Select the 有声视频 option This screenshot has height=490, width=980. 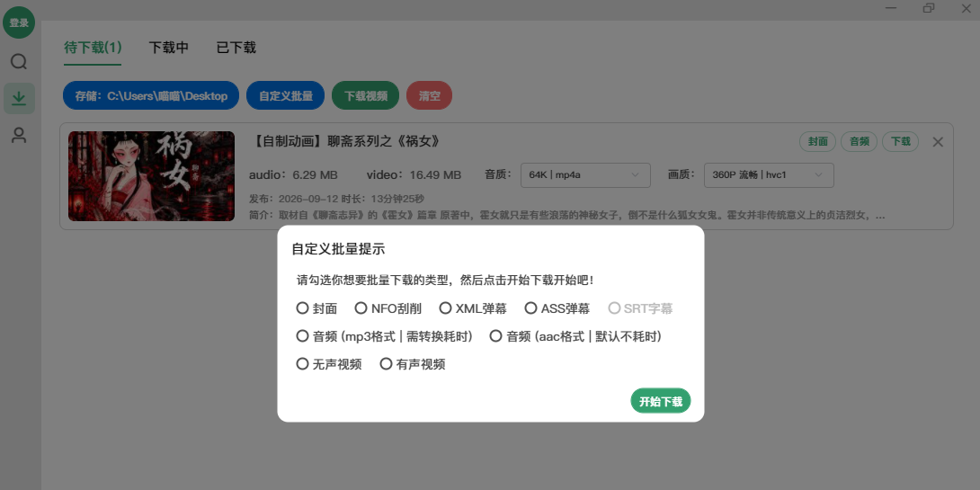click(413, 364)
